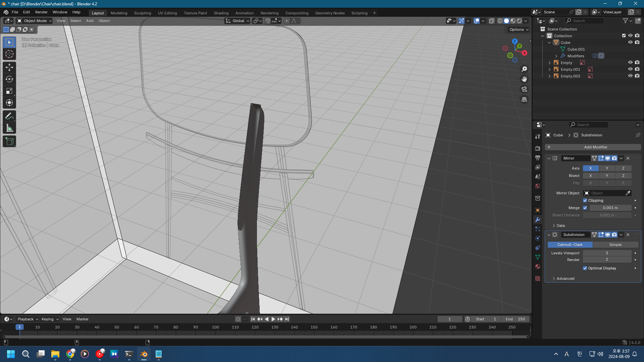The width and height of the screenshot is (644, 362).
Task: Select the Simple subdivision type
Action: click(615, 245)
